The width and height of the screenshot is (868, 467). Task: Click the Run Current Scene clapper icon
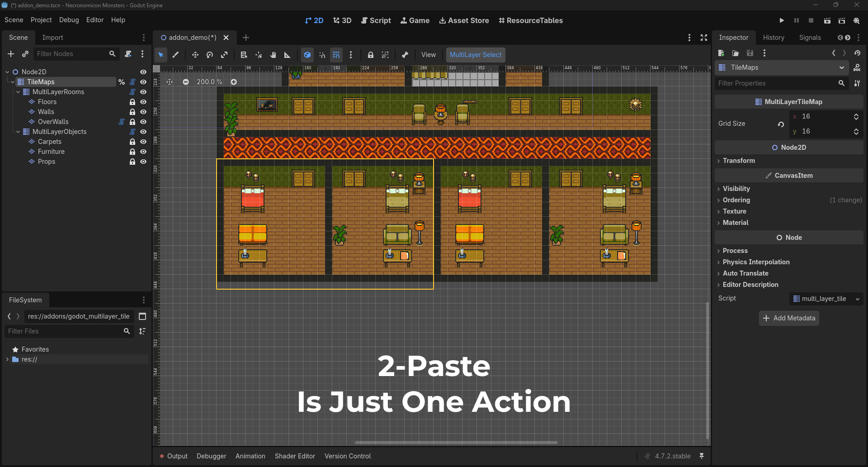point(827,20)
